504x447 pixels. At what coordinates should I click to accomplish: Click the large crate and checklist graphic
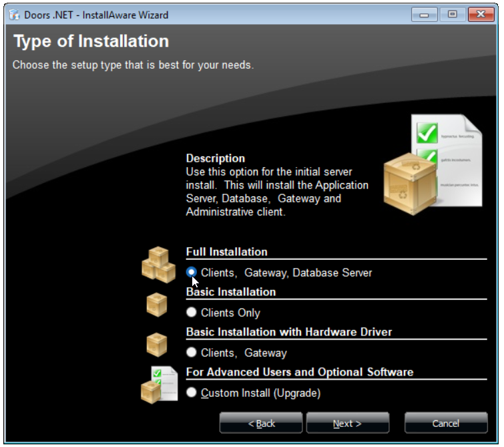pyautogui.click(x=433, y=165)
